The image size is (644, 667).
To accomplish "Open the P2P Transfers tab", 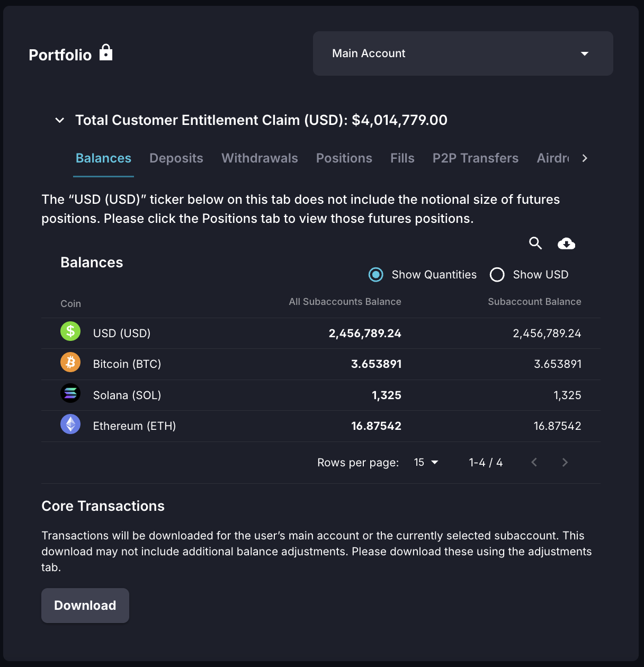I will [476, 158].
